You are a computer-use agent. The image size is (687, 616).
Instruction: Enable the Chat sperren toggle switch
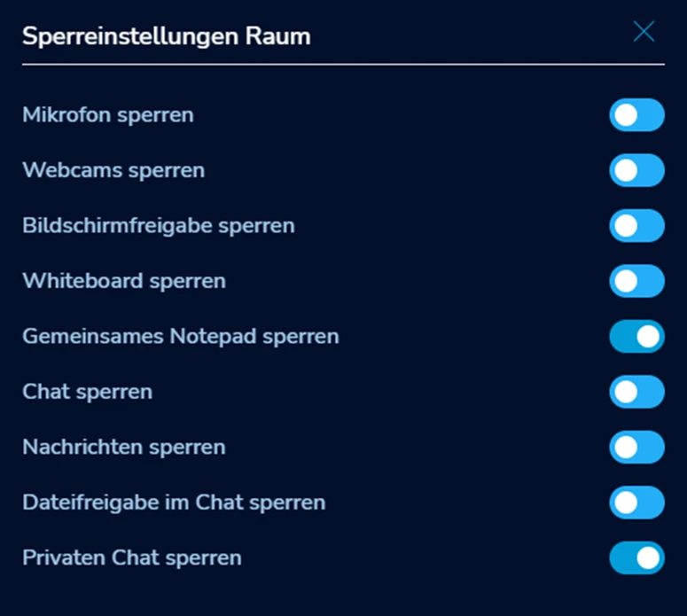click(636, 392)
